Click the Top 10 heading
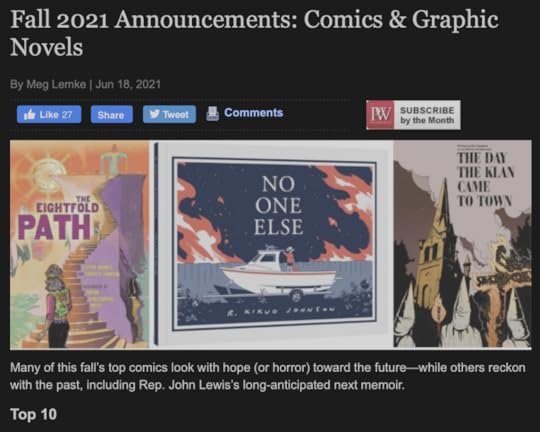 click(33, 414)
